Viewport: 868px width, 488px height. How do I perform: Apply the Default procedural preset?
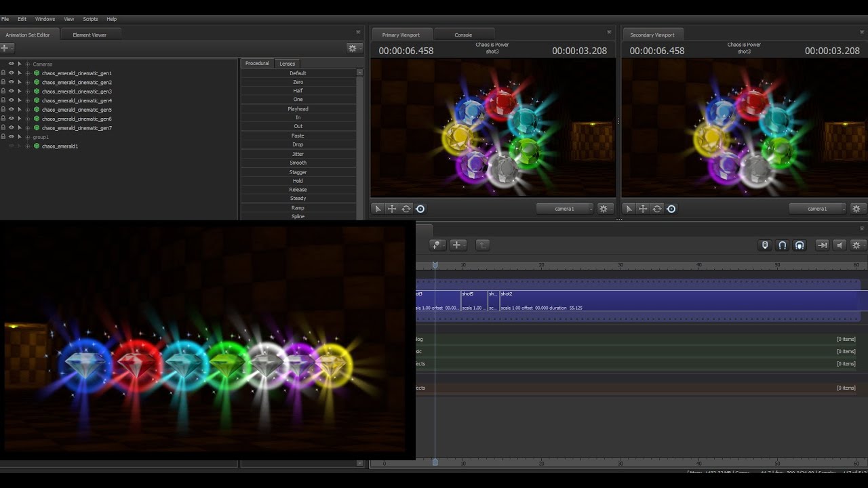point(298,73)
